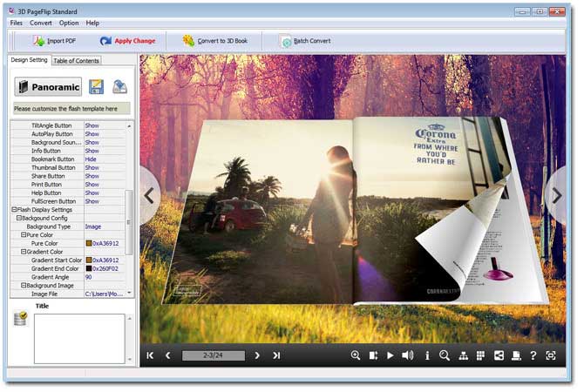Click the zoom in magnifier icon
584x392 pixels.
pos(356,355)
